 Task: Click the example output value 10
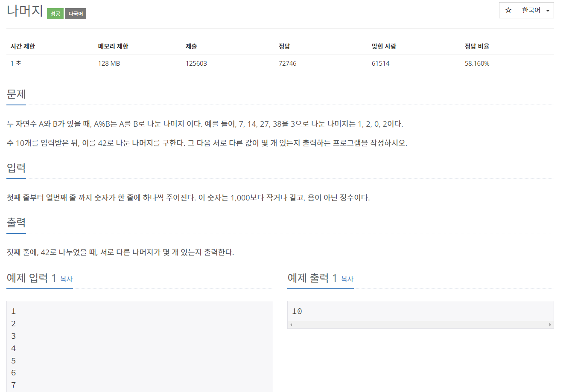(297, 311)
